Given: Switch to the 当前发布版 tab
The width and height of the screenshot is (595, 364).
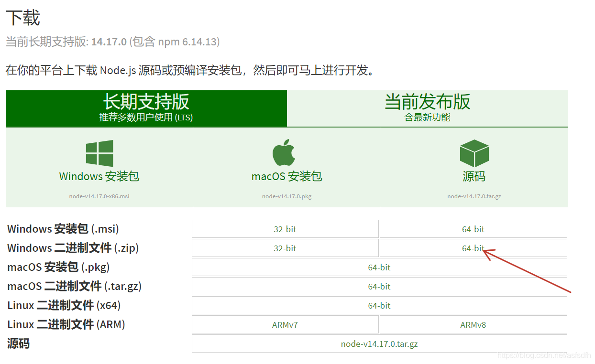Looking at the screenshot, I should [x=428, y=108].
